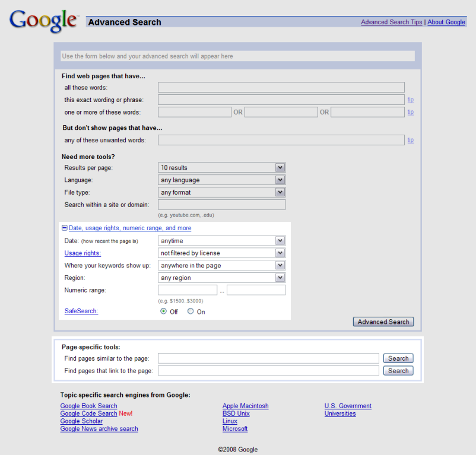Focus the second OR words field
This screenshot has height=455, width=476.
coord(281,112)
